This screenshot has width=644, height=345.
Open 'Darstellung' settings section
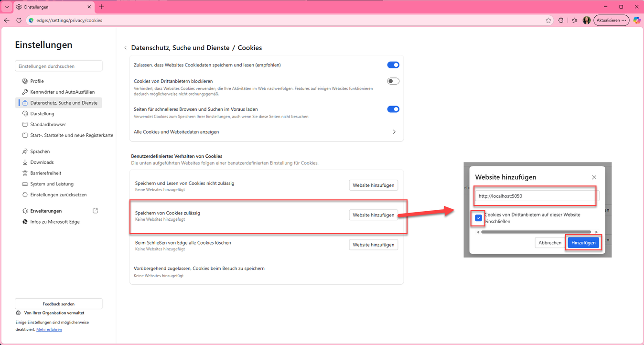42,114
